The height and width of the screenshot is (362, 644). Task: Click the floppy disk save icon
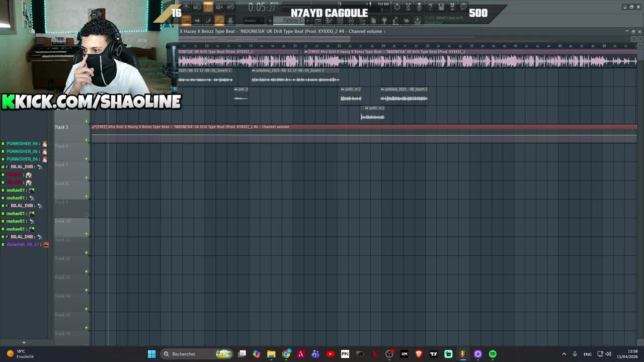coord(441,7)
